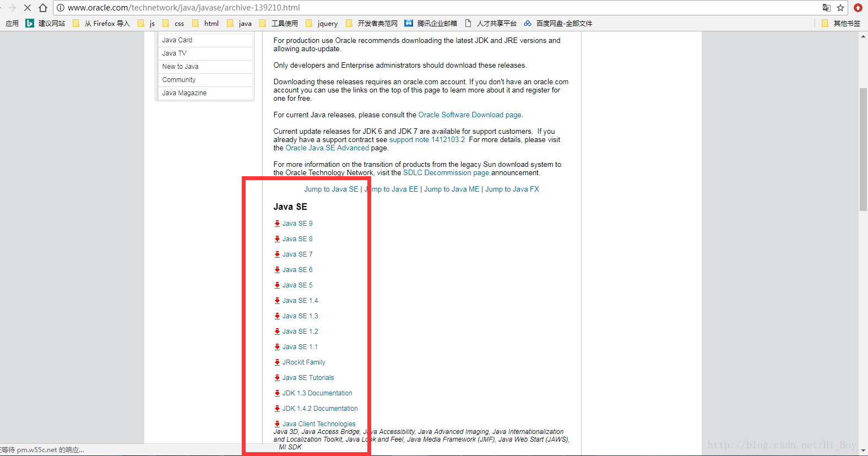Open the 工具使用 bookmark folder
Image resolution: width=868 pixels, height=456 pixels.
coord(278,23)
